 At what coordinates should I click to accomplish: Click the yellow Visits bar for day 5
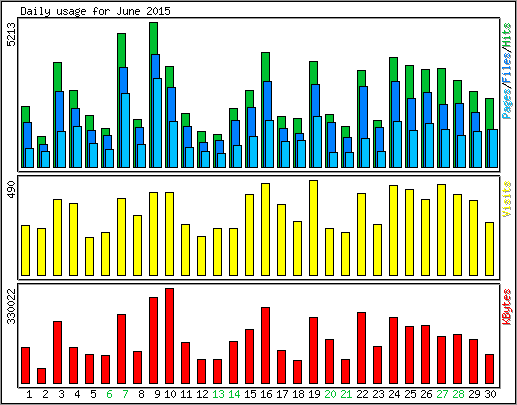coord(89,256)
